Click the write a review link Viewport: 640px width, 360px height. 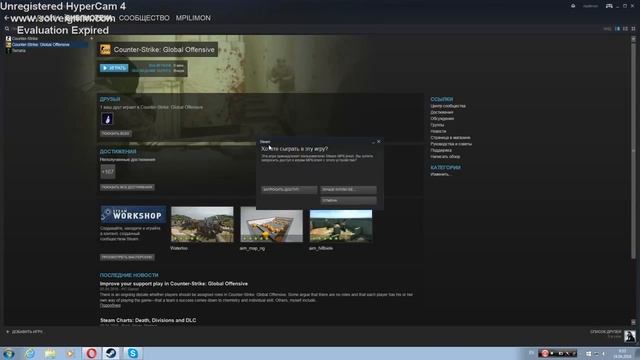445,156
